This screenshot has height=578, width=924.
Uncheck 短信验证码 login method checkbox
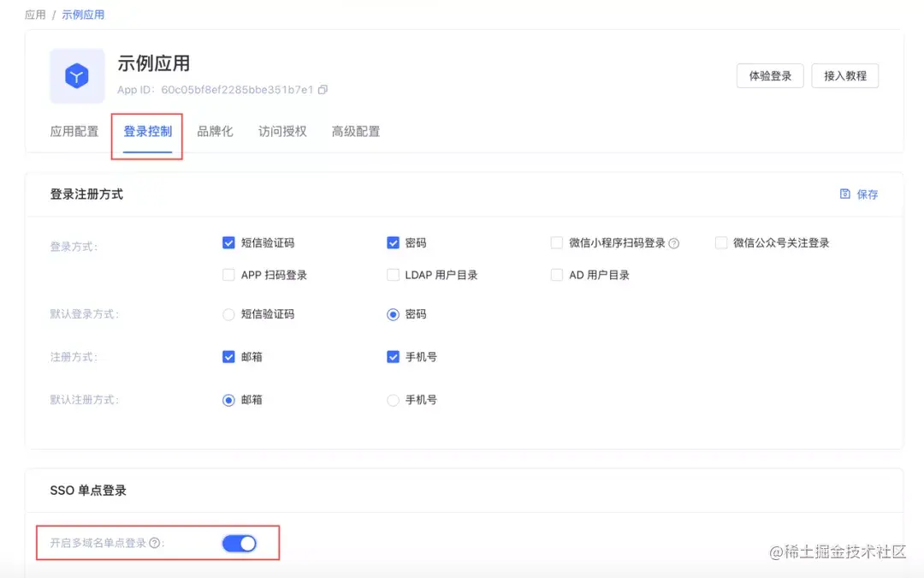228,242
